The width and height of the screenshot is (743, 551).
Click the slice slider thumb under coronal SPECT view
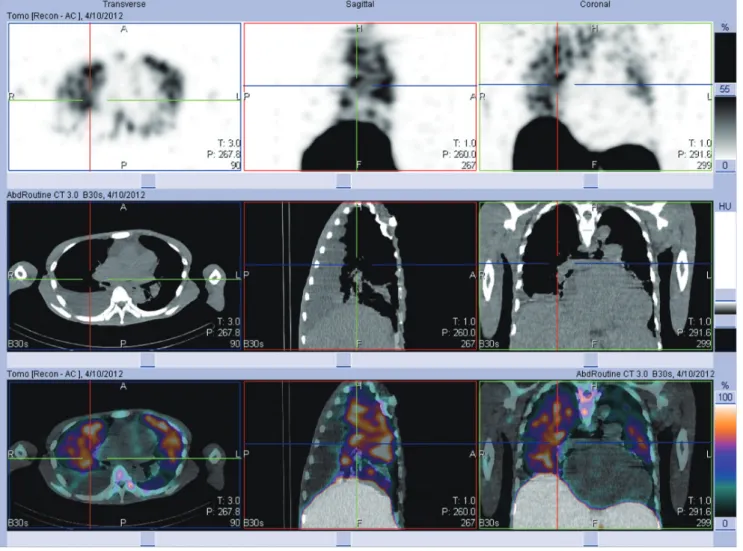590,181
